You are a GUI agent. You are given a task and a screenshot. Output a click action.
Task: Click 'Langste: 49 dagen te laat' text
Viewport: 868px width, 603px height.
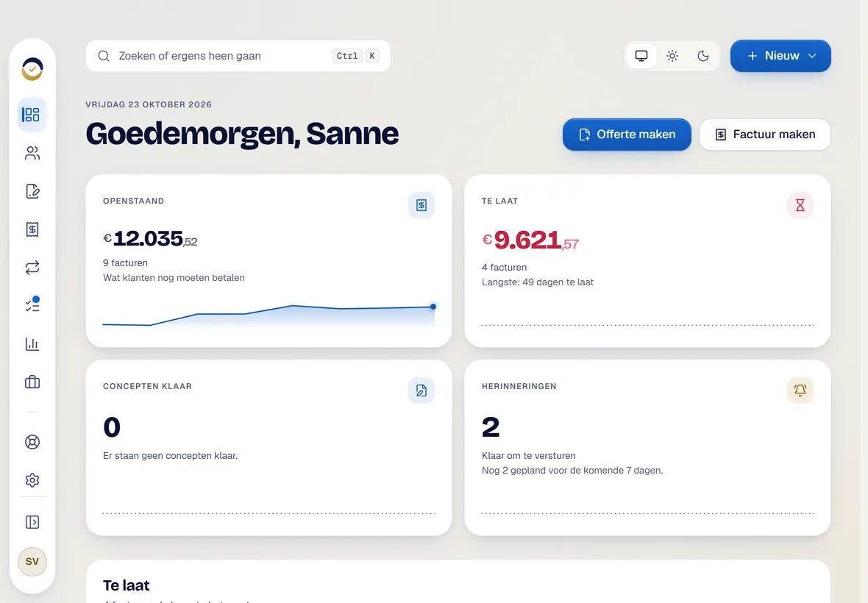tap(538, 282)
